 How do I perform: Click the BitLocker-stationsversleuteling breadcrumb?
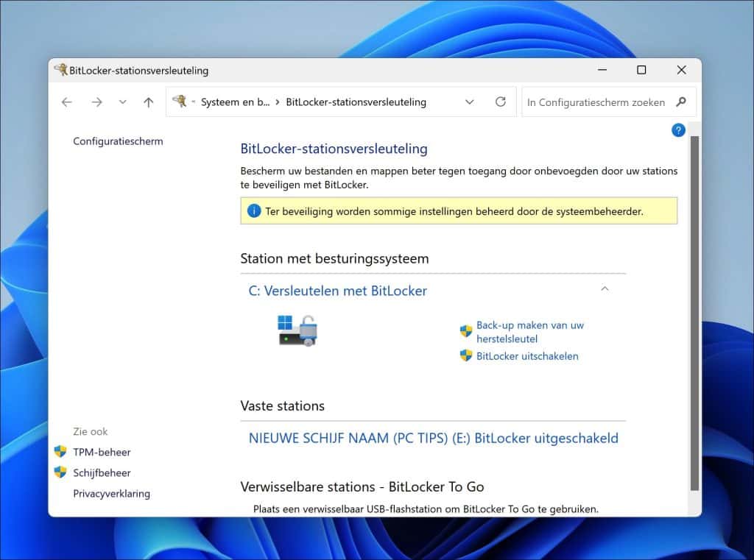(356, 102)
